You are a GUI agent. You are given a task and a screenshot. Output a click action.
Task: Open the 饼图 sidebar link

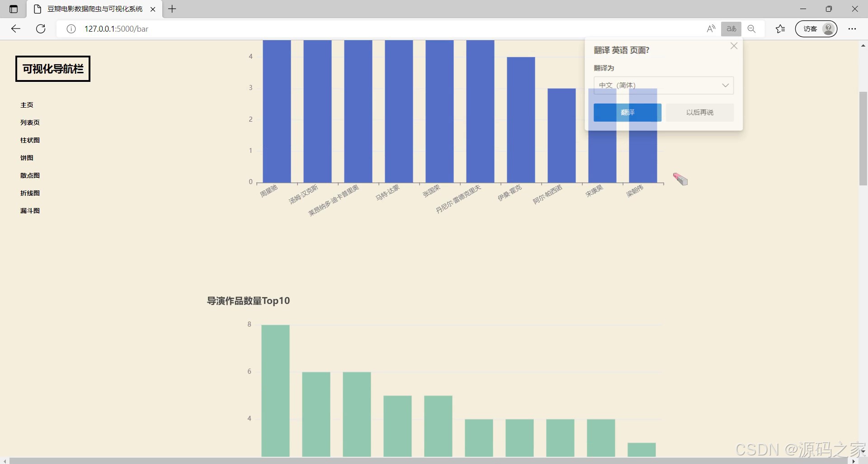(27, 158)
